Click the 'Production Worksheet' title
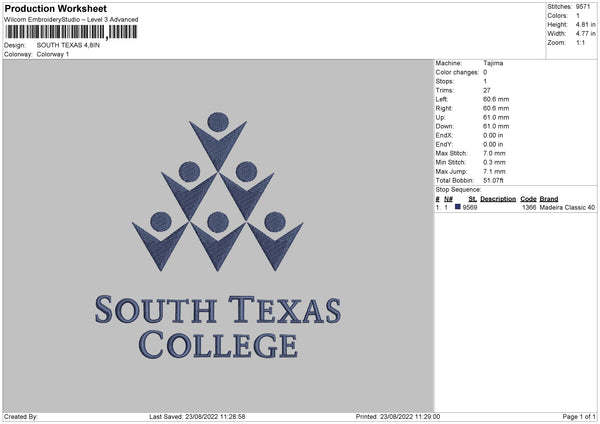Screen dimensions: 600x424 55,8
